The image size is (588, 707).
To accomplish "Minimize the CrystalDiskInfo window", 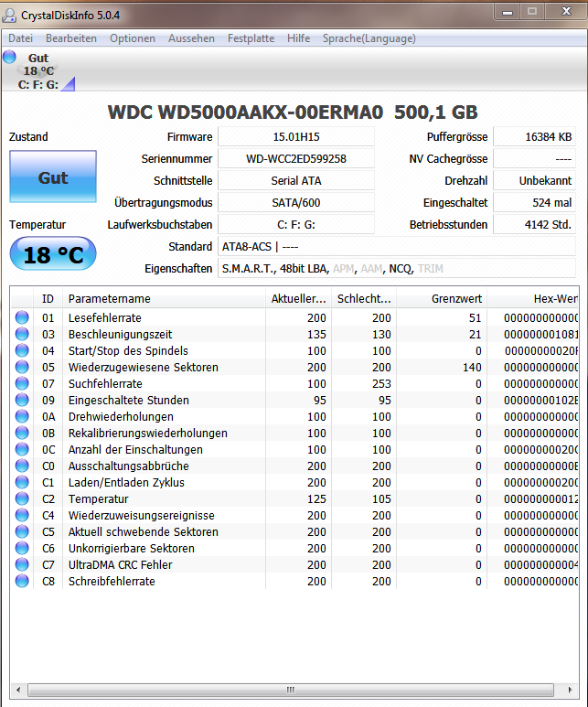I will coord(508,12).
